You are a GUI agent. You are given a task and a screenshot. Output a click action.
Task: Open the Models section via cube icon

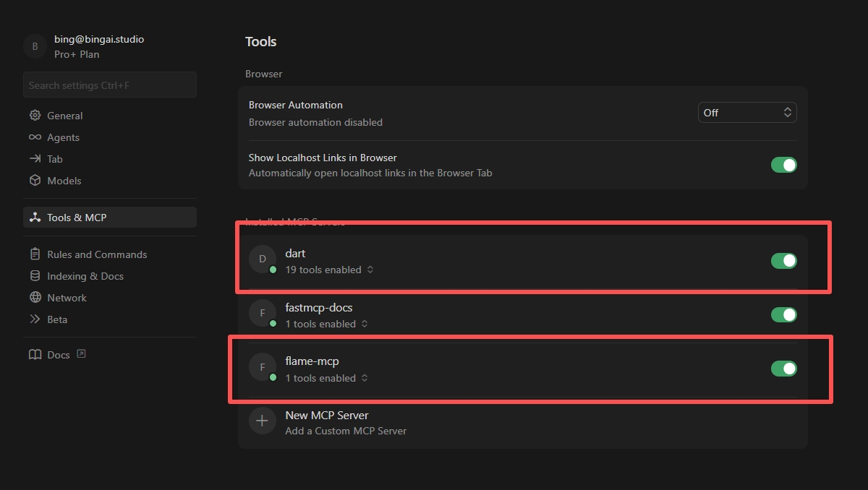point(35,181)
